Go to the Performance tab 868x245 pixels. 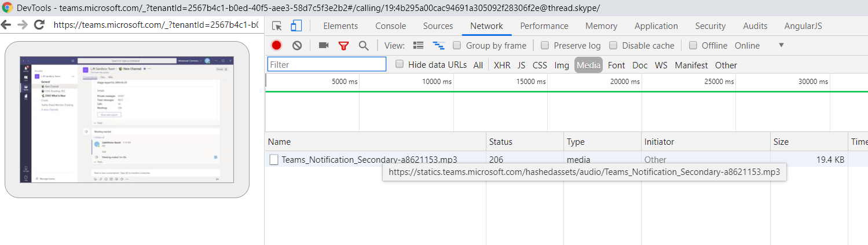[544, 26]
